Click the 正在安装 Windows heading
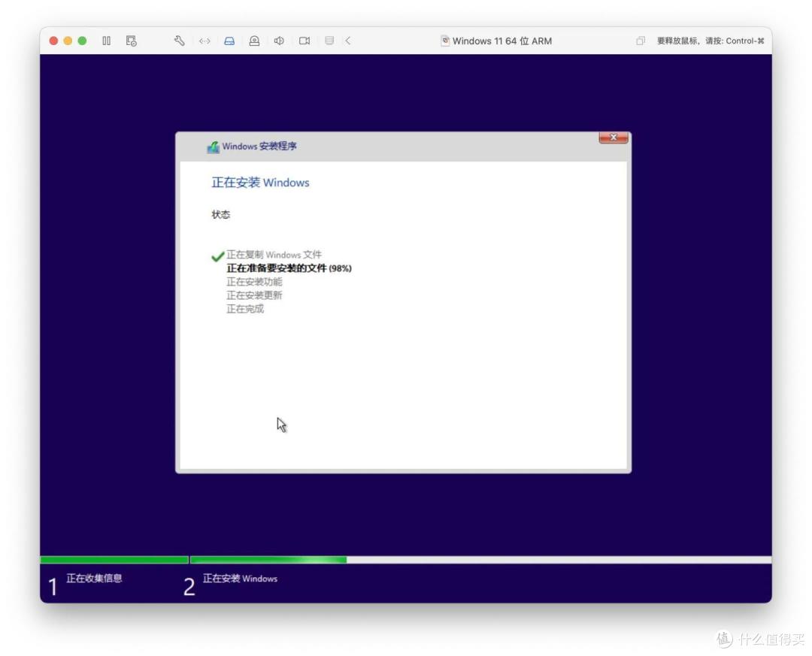 coord(260,183)
